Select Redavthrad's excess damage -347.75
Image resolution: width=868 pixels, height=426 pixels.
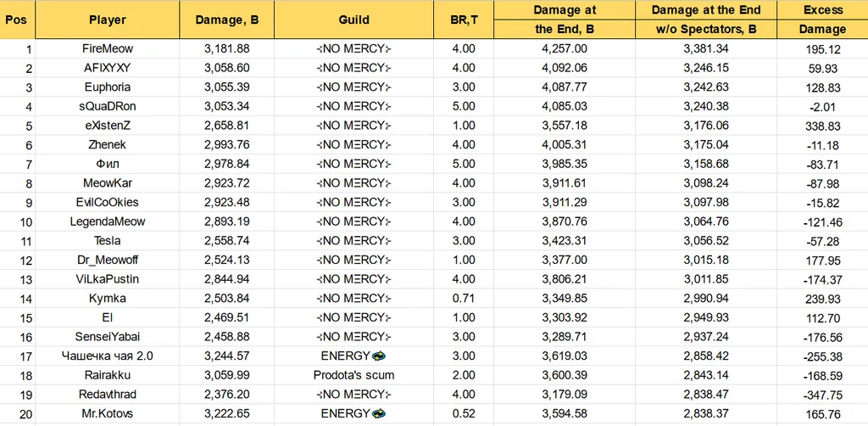tap(822, 395)
